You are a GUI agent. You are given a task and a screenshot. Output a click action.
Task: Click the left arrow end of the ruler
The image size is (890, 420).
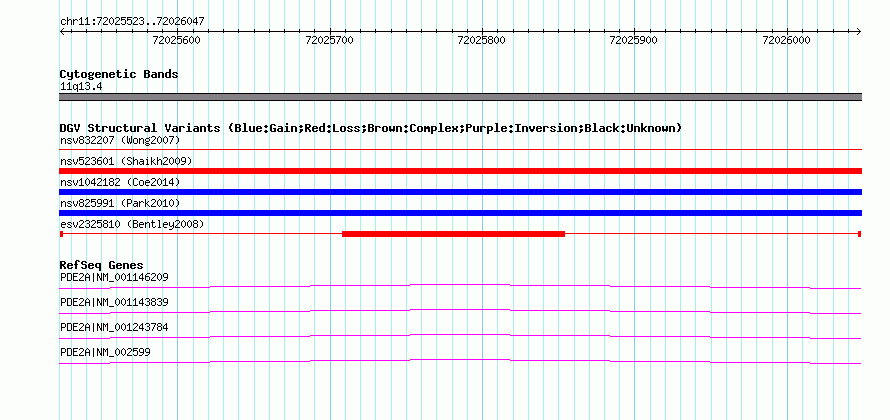pos(62,32)
